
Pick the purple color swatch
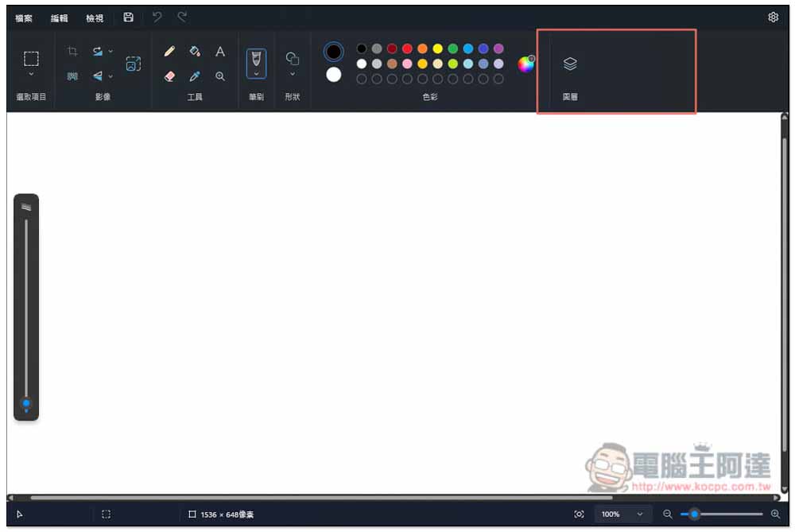pos(499,49)
